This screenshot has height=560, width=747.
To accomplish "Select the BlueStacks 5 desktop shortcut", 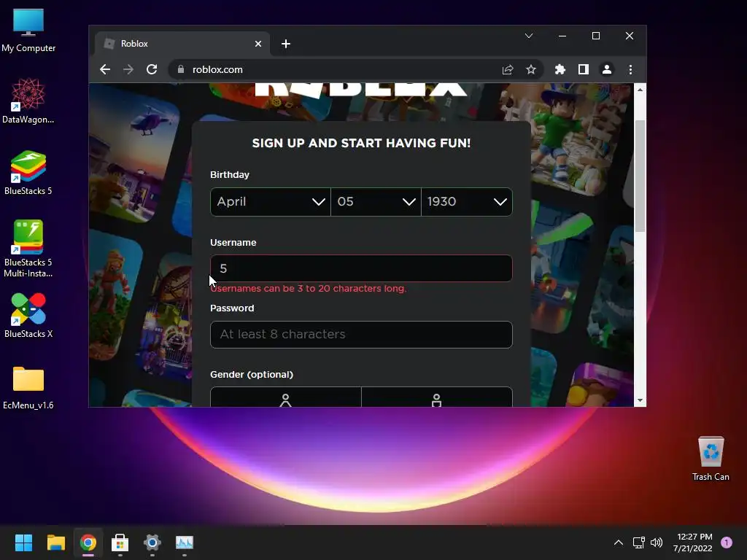I will (x=28, y=173).
